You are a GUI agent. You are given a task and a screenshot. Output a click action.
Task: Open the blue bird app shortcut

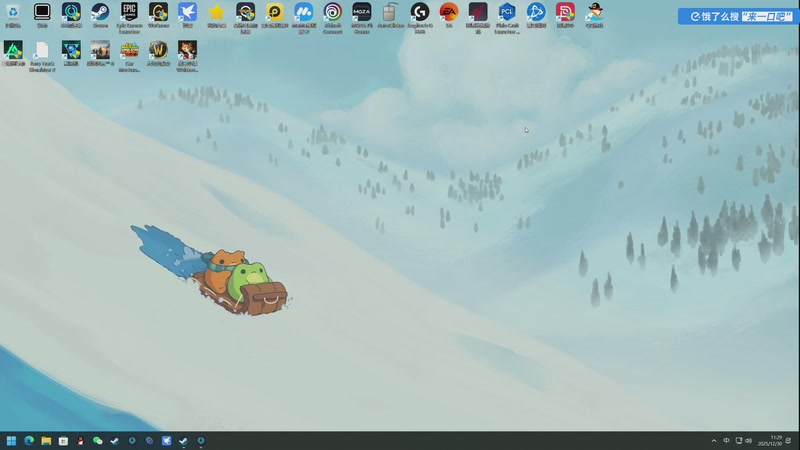pos(187,14)
